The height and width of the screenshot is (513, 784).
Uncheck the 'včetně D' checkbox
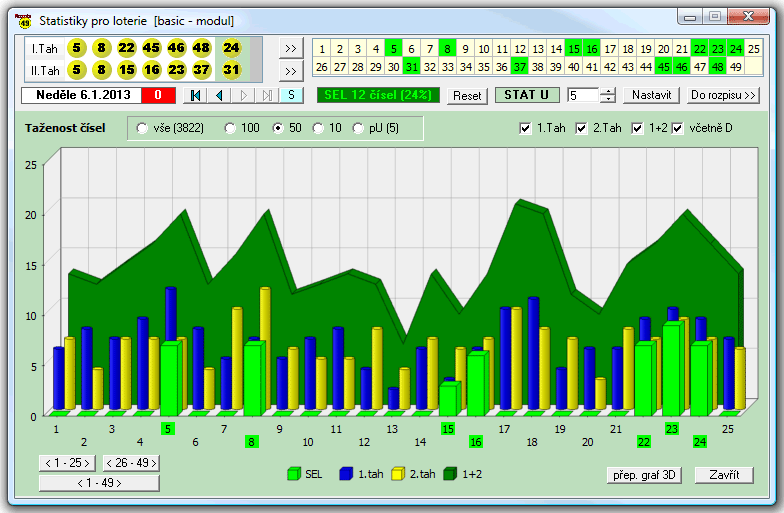pyautogui.click(x=678, y=128)
